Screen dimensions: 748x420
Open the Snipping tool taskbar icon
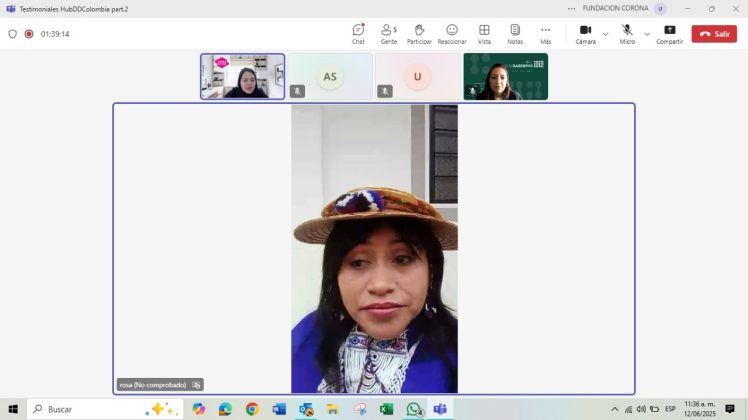tap(360, 409)
